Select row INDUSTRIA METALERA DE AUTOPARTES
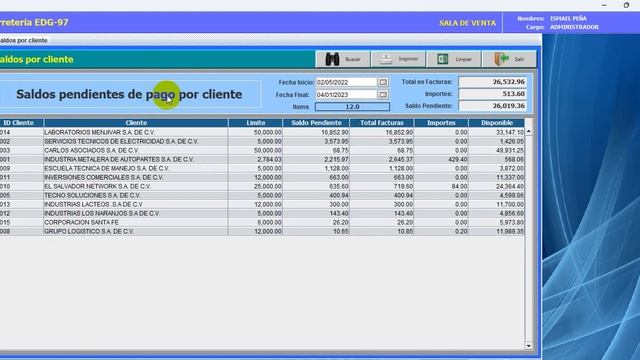The height and width of the screenshot is (360, 640). tap(262, 160)
